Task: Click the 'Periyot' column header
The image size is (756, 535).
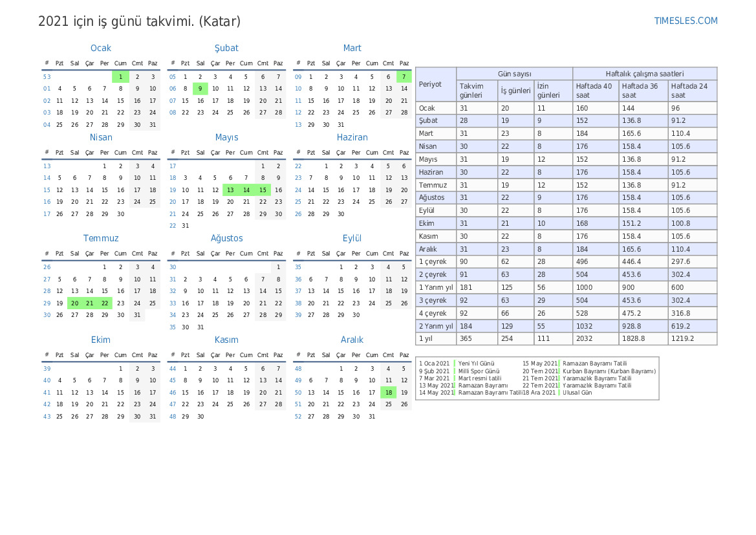Action: click(x=436, y=85)
